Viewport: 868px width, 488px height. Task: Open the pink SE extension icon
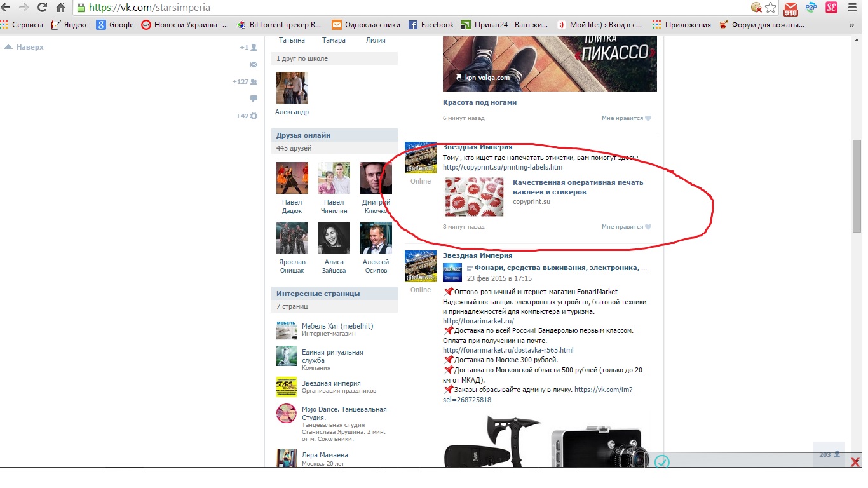click(831, 8)
